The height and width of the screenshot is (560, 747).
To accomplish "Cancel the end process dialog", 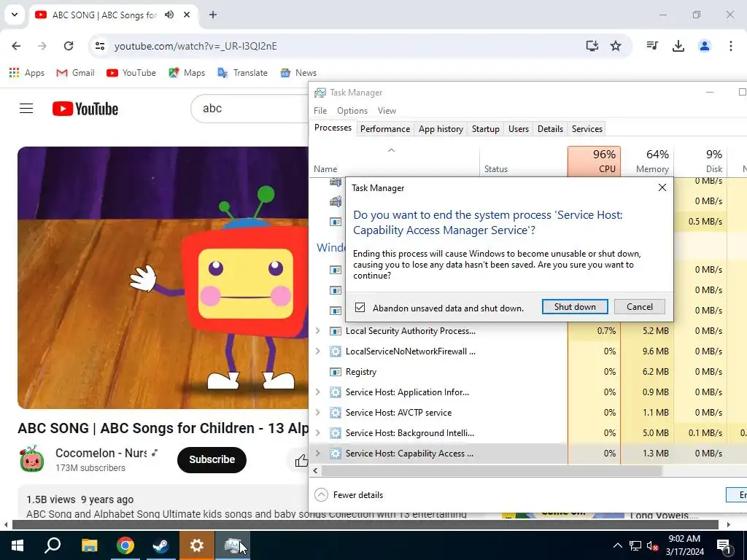I will [640, 307].
